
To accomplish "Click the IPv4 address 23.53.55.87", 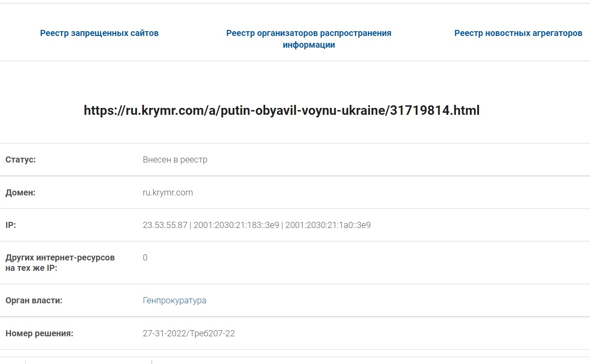I will coord(165,225).
